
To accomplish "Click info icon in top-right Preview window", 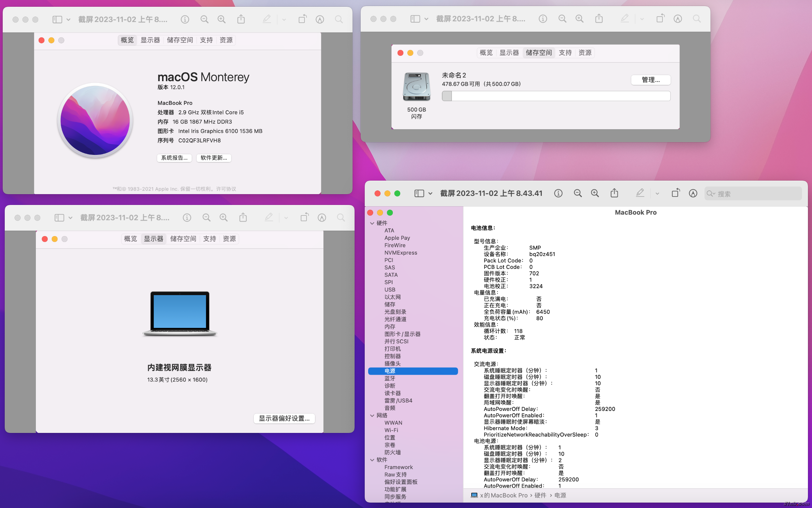I will (543, 19).
